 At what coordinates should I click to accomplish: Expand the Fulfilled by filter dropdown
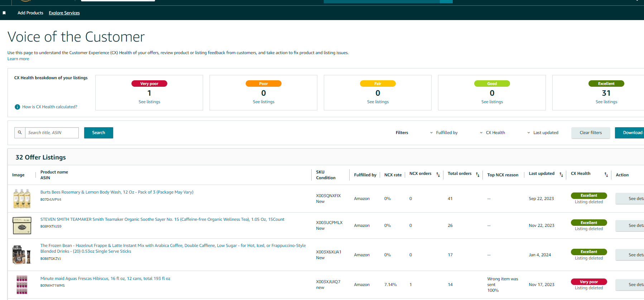click(444, 133)
